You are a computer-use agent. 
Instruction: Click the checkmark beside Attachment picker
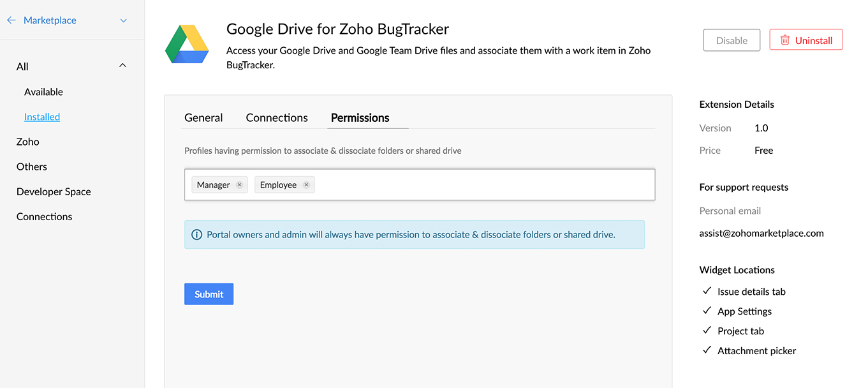point(707,350)
